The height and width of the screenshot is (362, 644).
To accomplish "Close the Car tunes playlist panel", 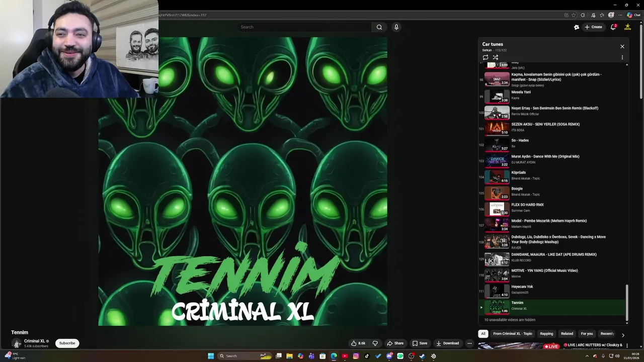I will (622, 46).
